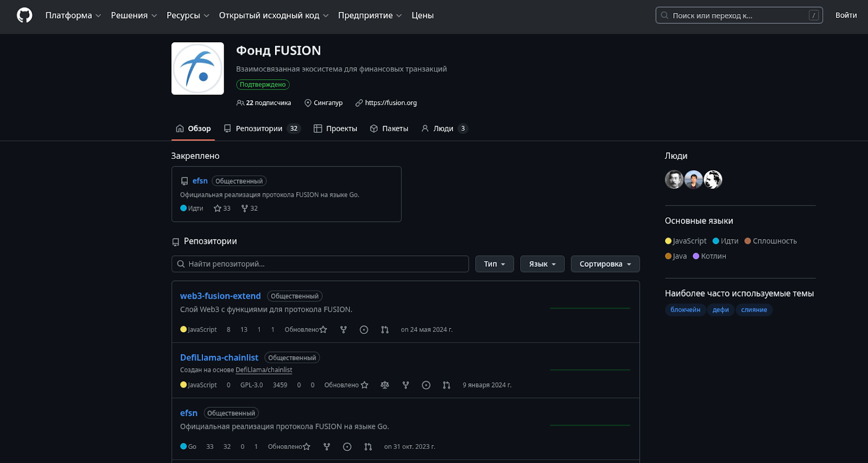Click the pull request icon in efsn row
The image size is (868, 463).
coord(368,447)
